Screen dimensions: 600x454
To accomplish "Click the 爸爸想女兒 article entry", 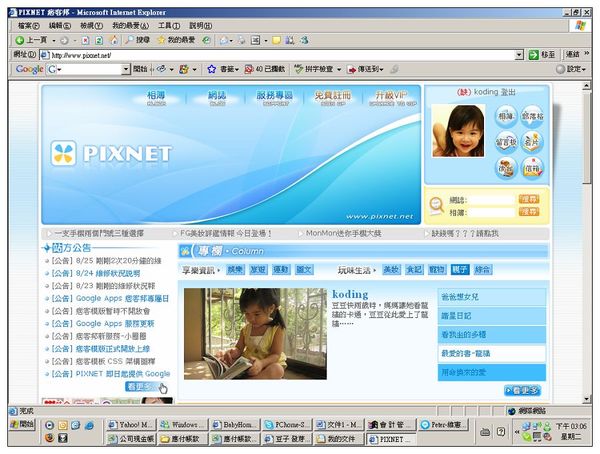I will pyautogui.click(x=492, y=297).
